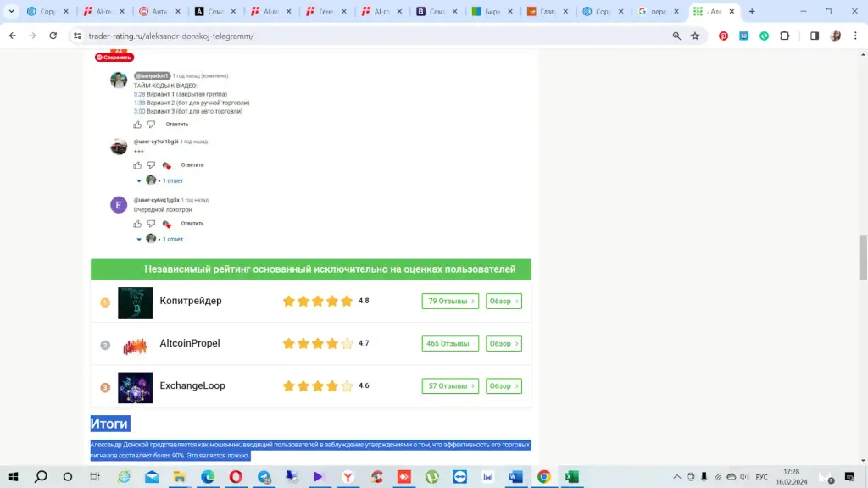Click the page vertical scrollbar thumb
The image size is (868, 488).
(x=863, y=257)
